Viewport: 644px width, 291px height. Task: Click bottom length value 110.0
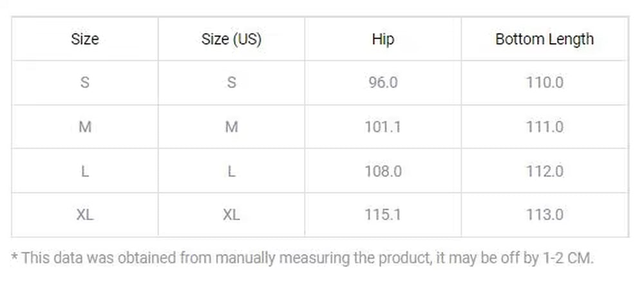pos(545,82)
